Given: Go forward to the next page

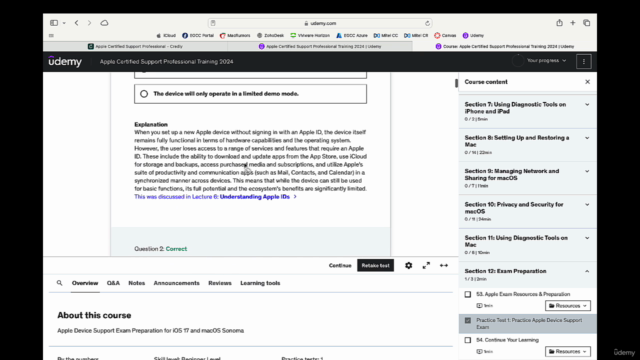Looking at the screenshot, I should coord(89,23).
